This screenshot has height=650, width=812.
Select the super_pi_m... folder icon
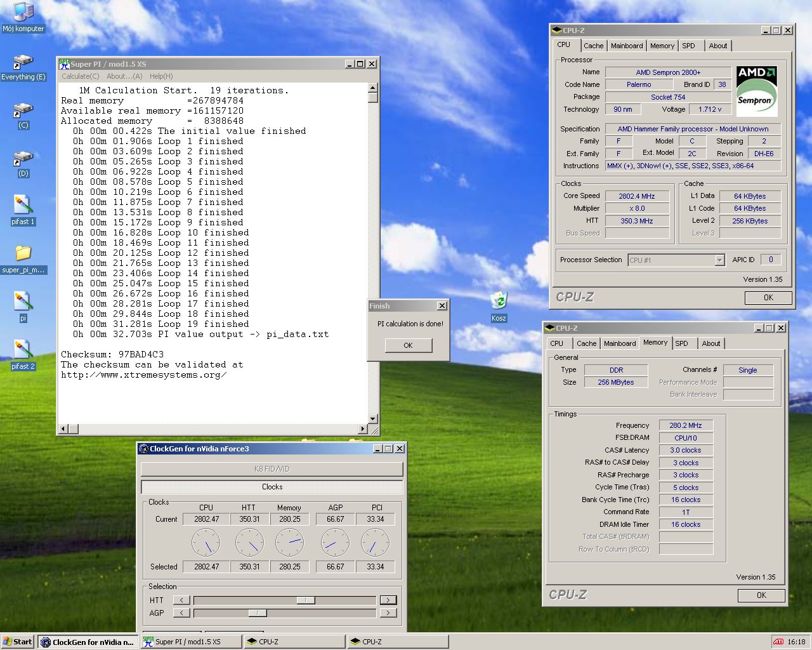pos(23,259)
